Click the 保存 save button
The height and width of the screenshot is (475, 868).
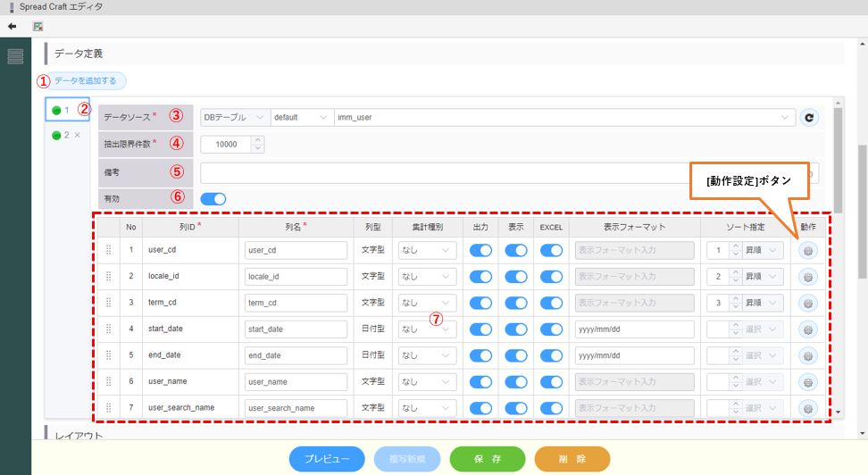coord(488,459)
